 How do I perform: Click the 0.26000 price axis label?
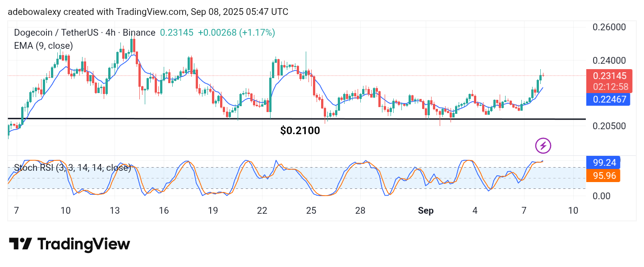pos(609,27)
